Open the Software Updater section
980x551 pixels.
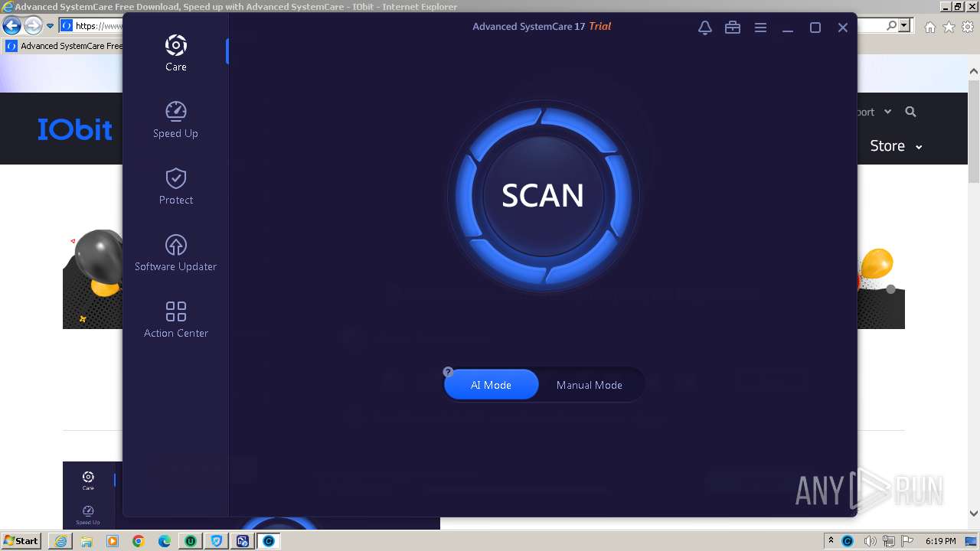(x=175, y=253)
